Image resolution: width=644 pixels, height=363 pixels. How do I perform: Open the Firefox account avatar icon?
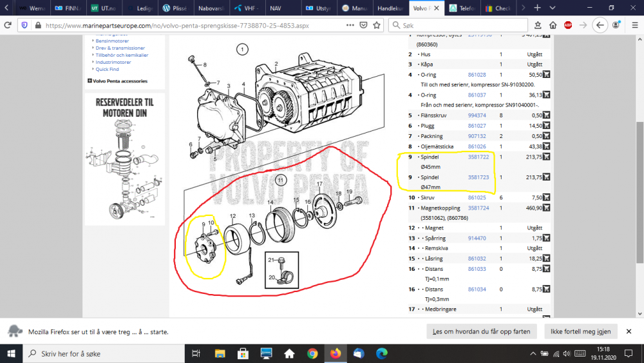[616, 25]
